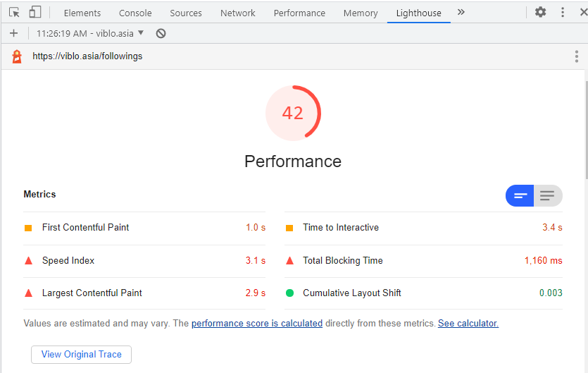Open the 'performance score is calculated' link
Viewport: 588px width, 373px height.
pos(256,323)
